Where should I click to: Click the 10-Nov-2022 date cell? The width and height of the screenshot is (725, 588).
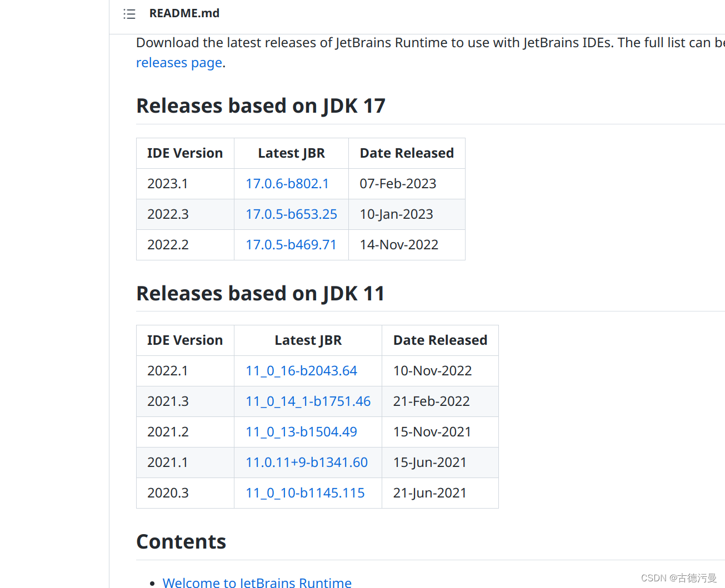pyautogui.click(x=440, y=371)
